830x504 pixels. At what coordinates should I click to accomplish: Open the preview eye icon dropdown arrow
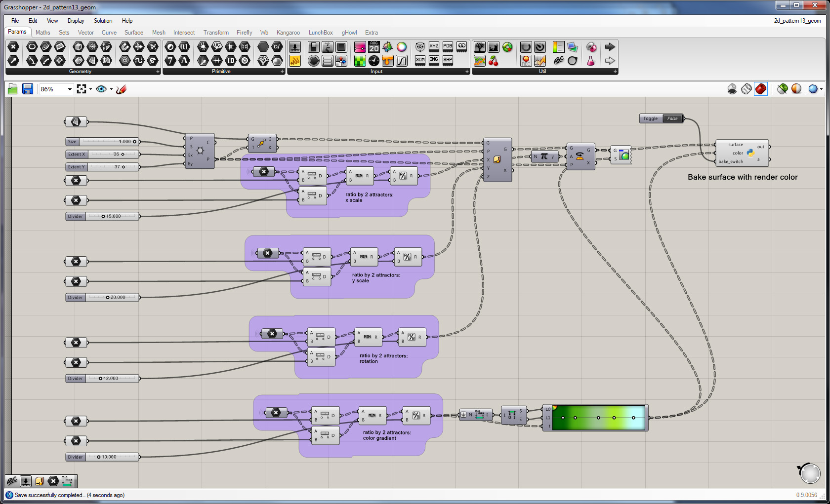[x=111, y=89]
